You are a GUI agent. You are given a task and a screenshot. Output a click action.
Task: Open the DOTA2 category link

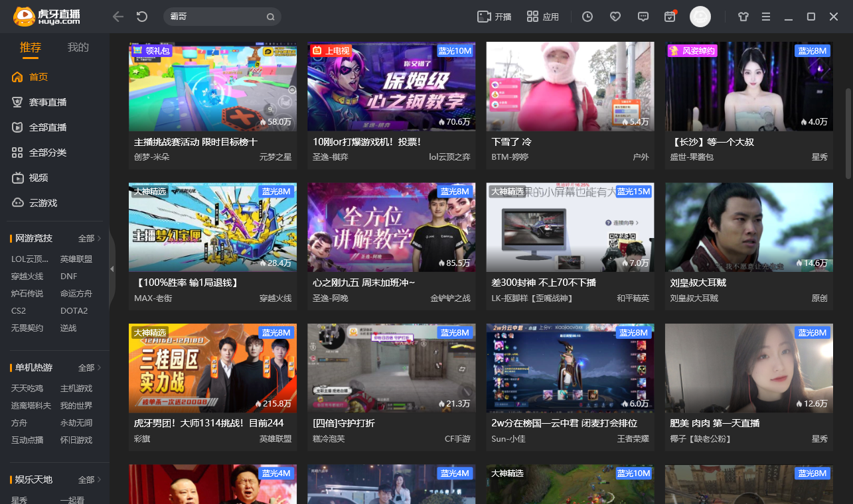74,311
